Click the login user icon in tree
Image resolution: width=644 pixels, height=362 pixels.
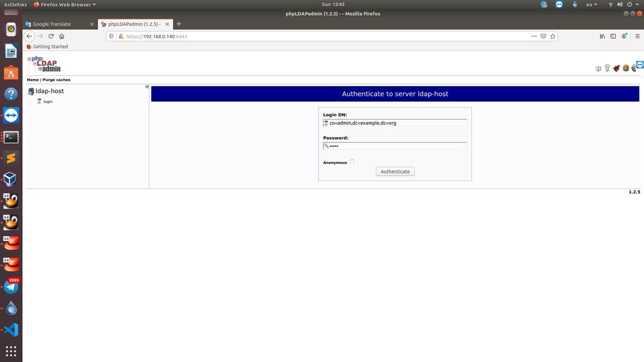click(39, 101)
